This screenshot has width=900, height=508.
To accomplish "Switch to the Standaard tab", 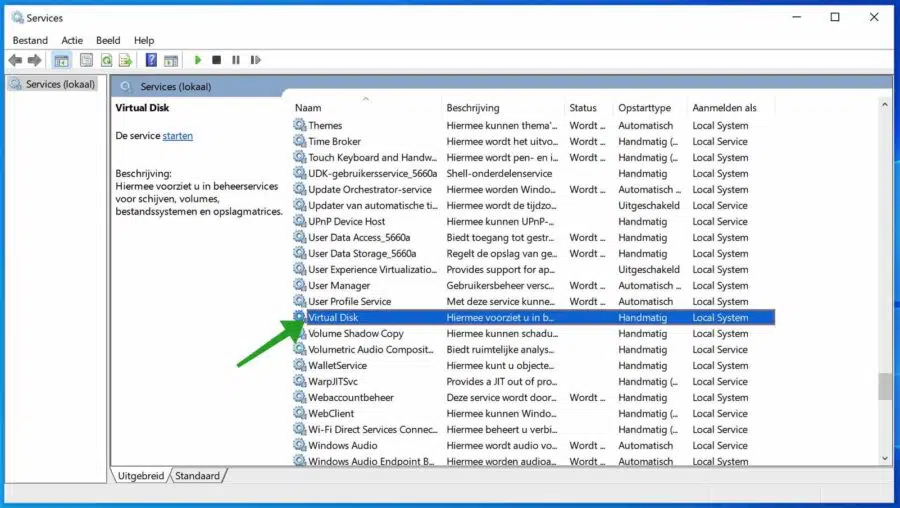I will (x=197, y=476).
